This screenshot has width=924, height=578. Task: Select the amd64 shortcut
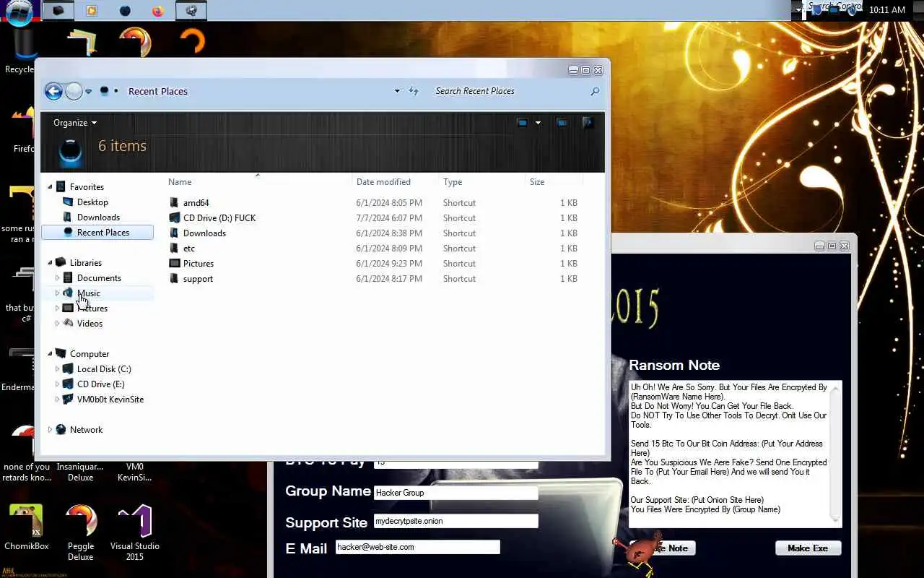[x=373, y=203]
